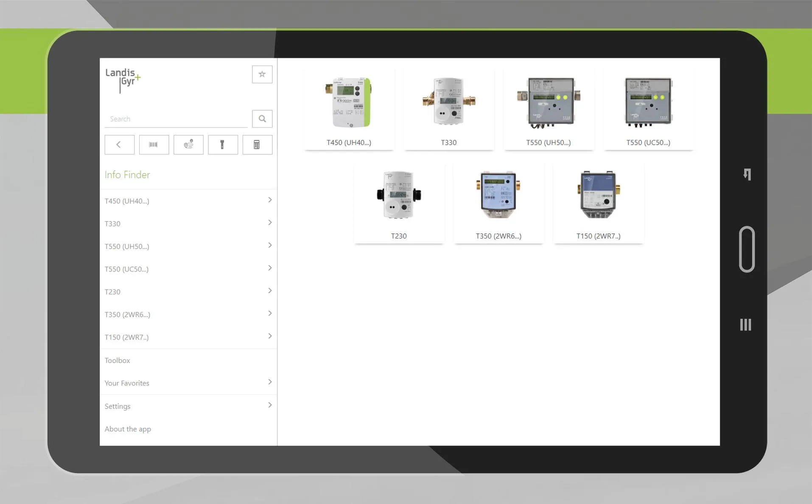Open About the app

click(188, 429)
